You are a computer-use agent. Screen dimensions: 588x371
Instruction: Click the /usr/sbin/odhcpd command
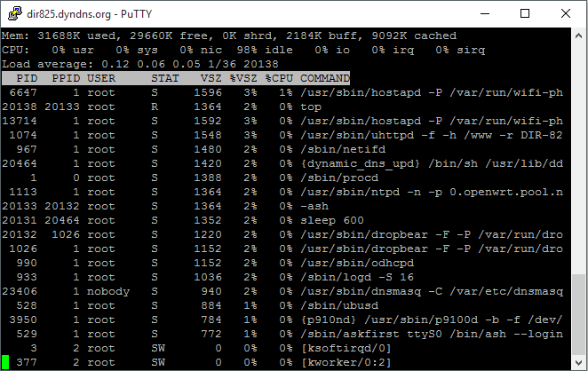tap(357, 264)
